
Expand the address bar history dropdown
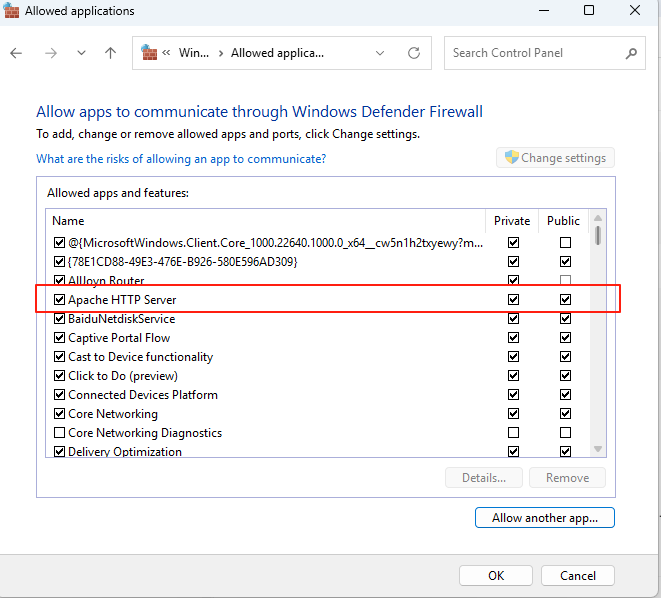click(380, 53)
